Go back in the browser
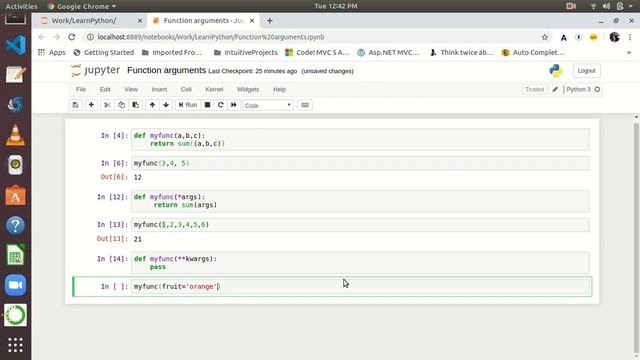This screenshot has width=640, height=360. [42, 37]
